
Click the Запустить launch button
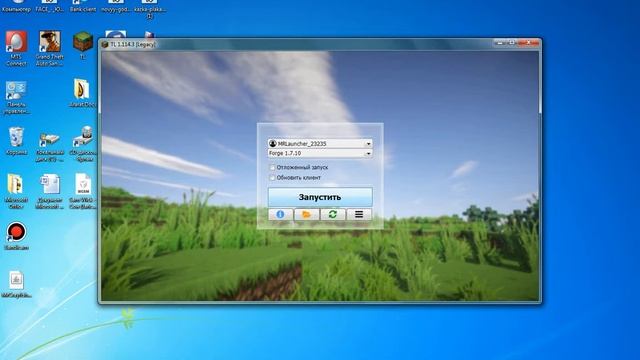tap(320, 197)
